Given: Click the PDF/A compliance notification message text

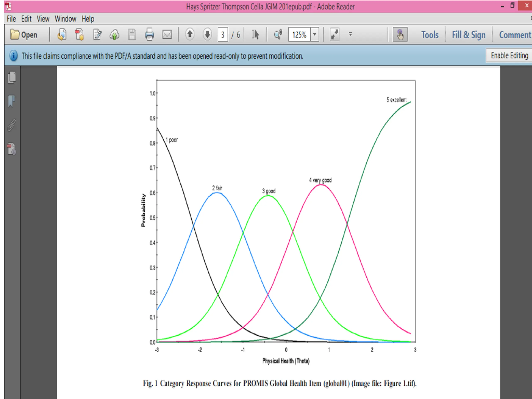Looking at the screenshot, I should tap(162, 56).
